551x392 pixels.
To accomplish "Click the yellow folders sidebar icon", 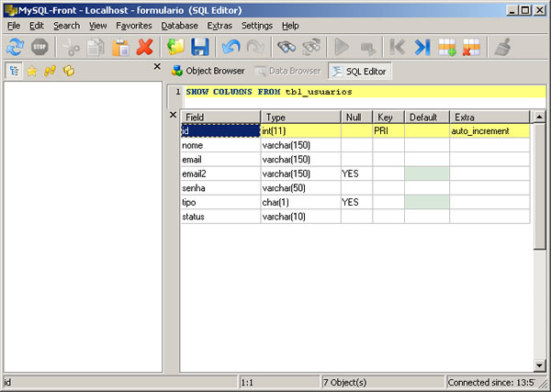I will (x=69, y=71).
